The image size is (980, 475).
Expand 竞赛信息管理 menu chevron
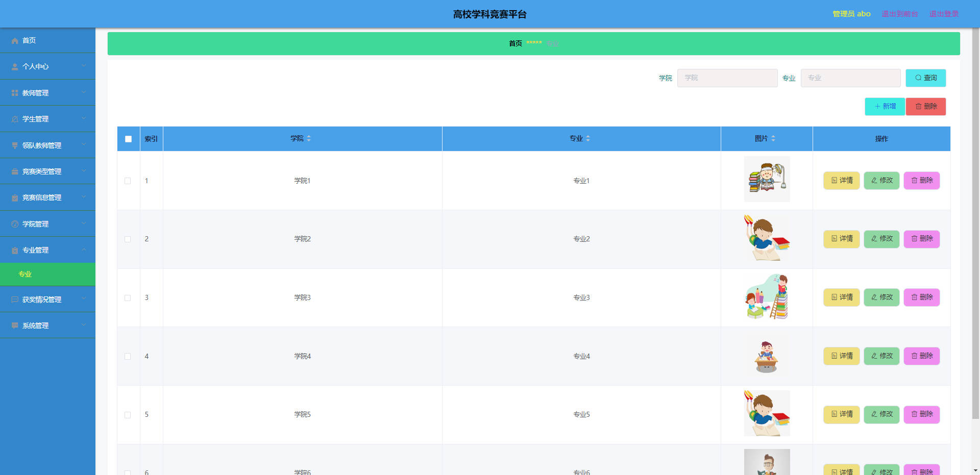84,197
